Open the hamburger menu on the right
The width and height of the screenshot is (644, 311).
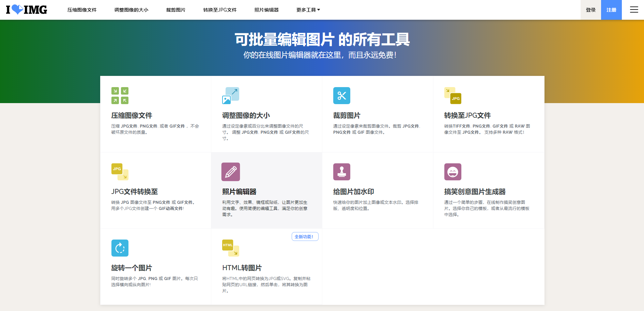[x=634, y=10]
